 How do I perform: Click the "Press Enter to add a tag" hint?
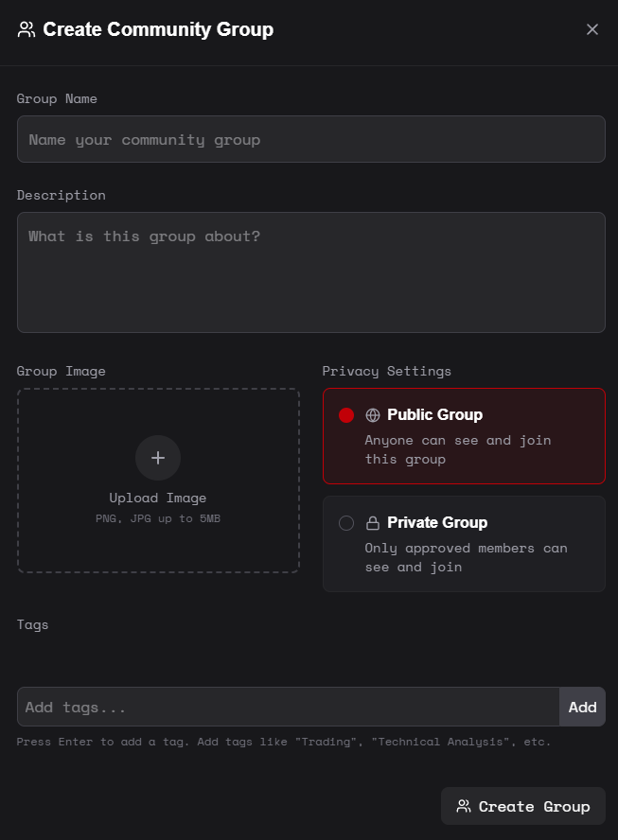[284, 742]
